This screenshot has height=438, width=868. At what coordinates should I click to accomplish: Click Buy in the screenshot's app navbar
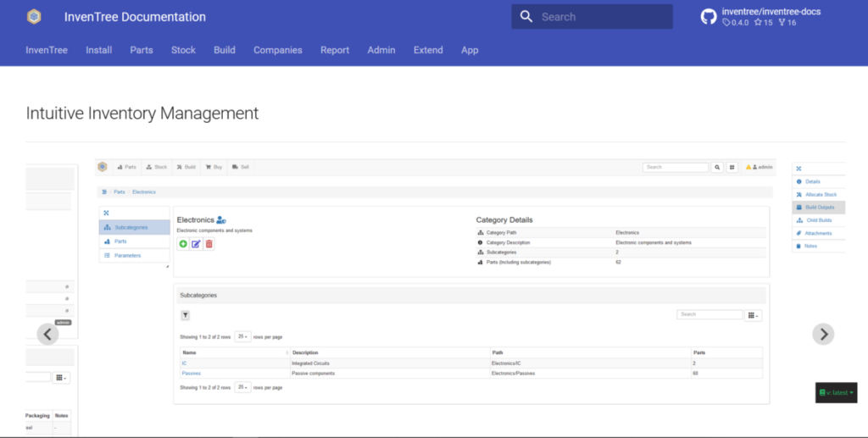pyautogui.click(x=214, y=167)
